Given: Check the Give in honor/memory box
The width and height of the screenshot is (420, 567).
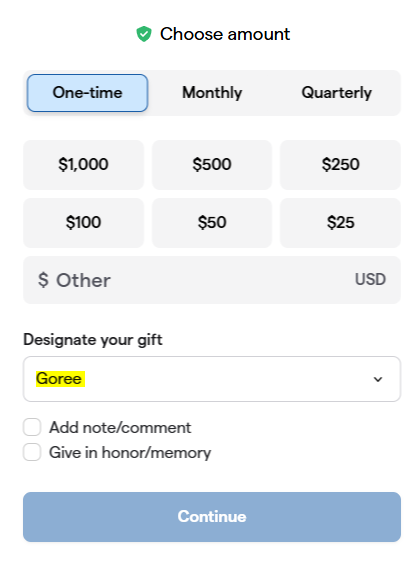Looking at the screenshot, I should tap(32, 452).
